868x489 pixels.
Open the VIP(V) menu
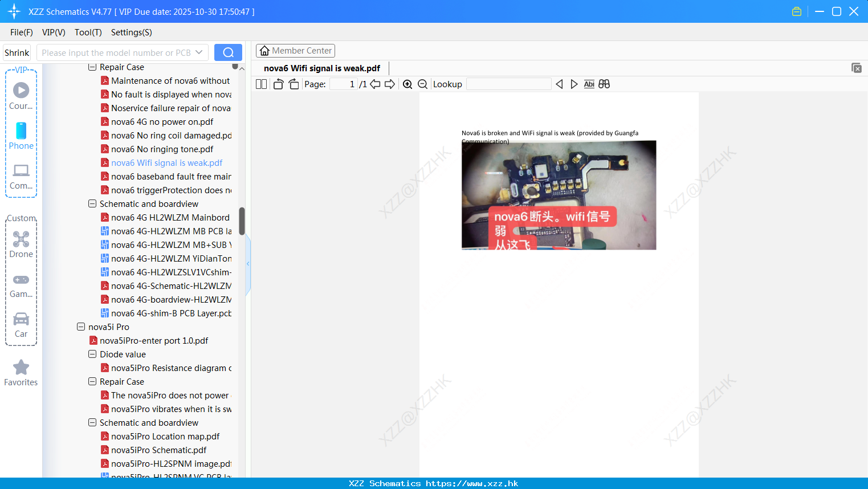(54, 32)
